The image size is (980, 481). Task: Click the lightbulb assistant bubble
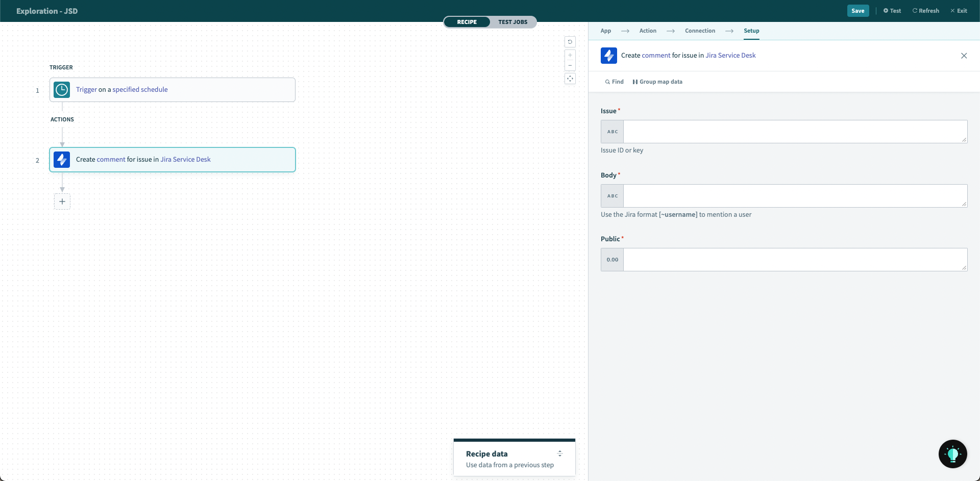coord(952,453)
